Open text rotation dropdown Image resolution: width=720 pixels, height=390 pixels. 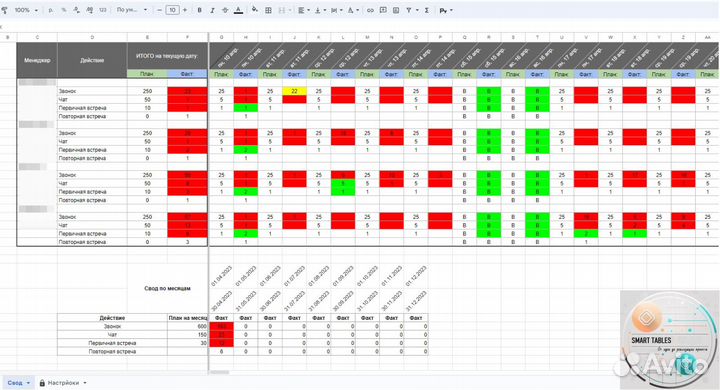[353, 10]
